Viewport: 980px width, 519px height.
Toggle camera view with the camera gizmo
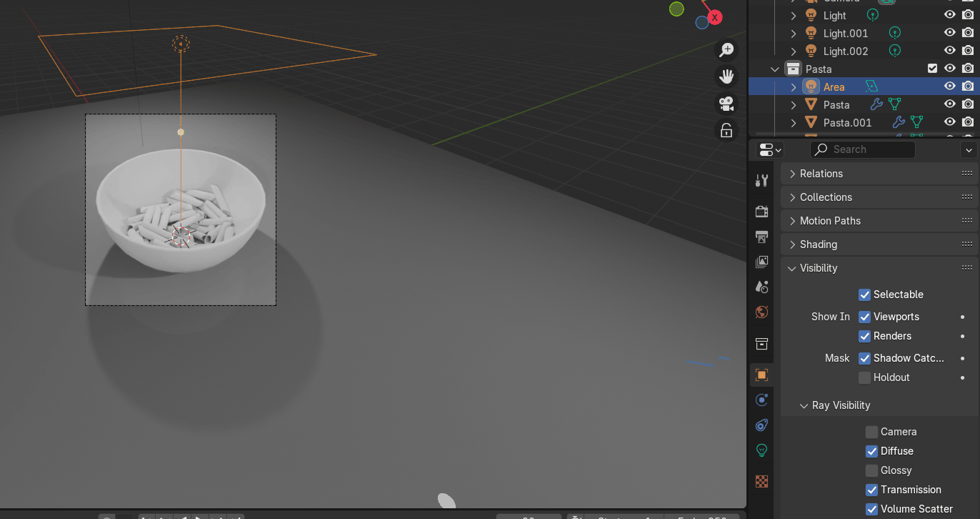726,104
